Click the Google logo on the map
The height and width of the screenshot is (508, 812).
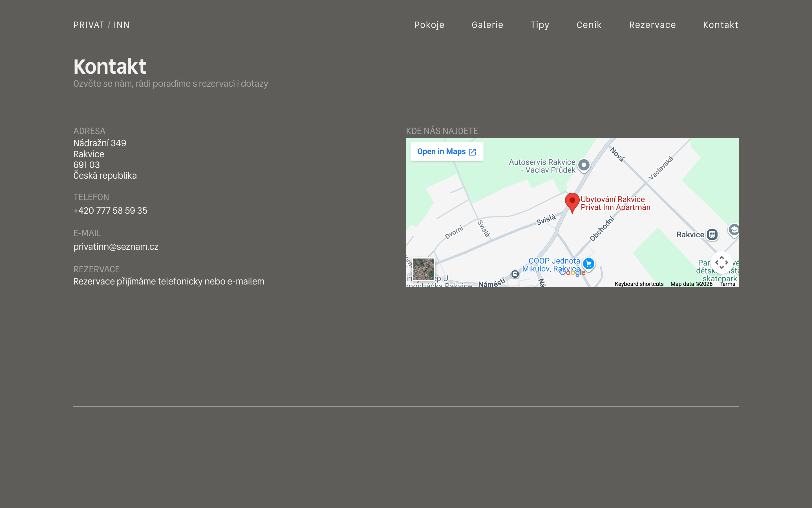[572, 272]
